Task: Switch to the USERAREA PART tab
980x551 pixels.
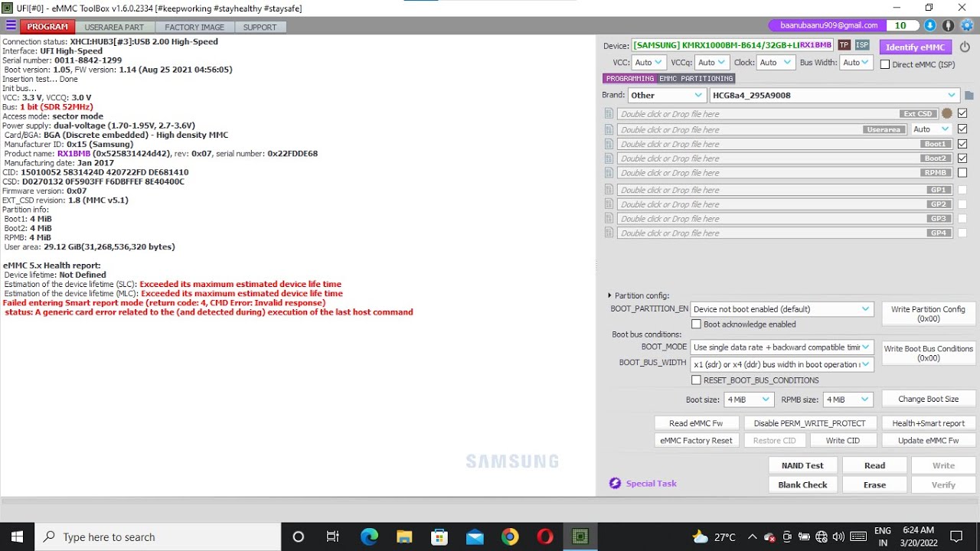Action: [x=114, y=27]
